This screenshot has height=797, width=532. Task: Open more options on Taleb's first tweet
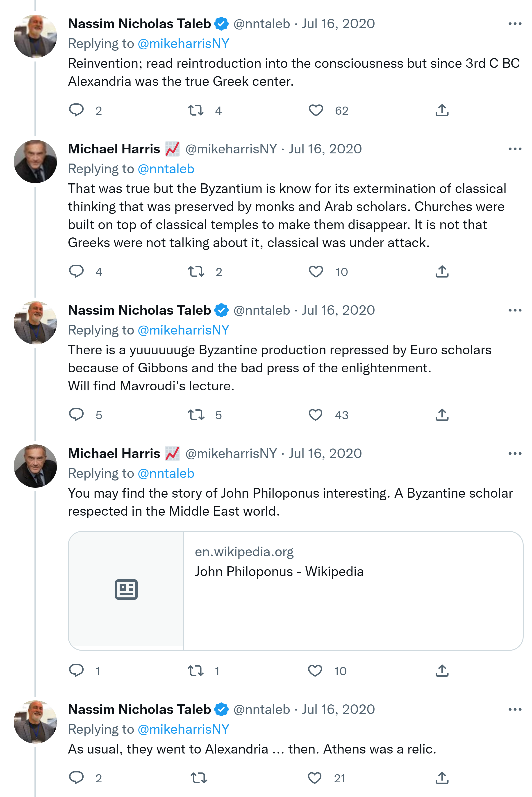[515, 24]
